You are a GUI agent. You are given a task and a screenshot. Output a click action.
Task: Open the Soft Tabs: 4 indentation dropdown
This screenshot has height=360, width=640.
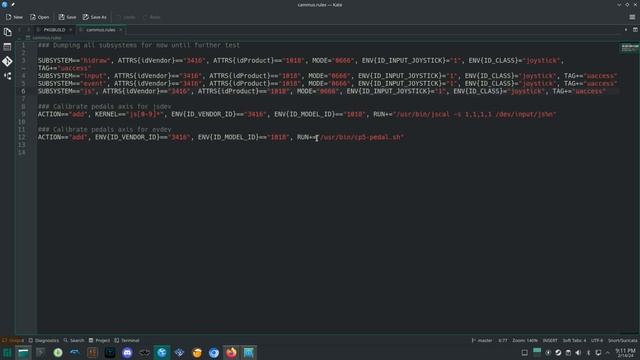tap(574, 340)
